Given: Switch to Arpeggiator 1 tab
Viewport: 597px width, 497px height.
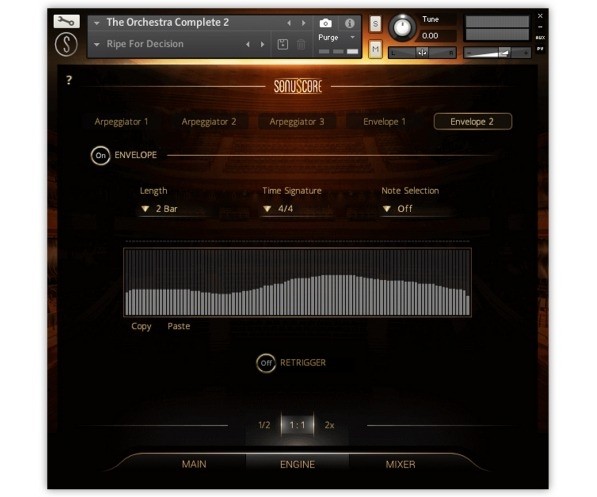Looking at the screenshot, I should tap(121, 122).
